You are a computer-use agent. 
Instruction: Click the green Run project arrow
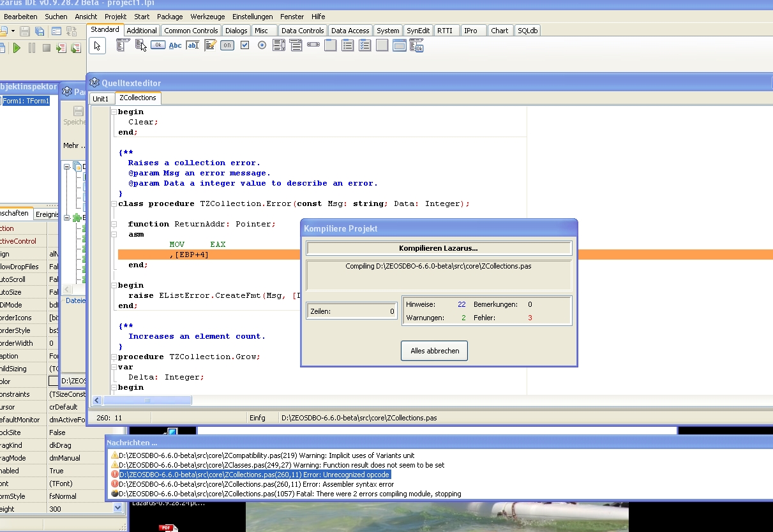pos(17,48)
